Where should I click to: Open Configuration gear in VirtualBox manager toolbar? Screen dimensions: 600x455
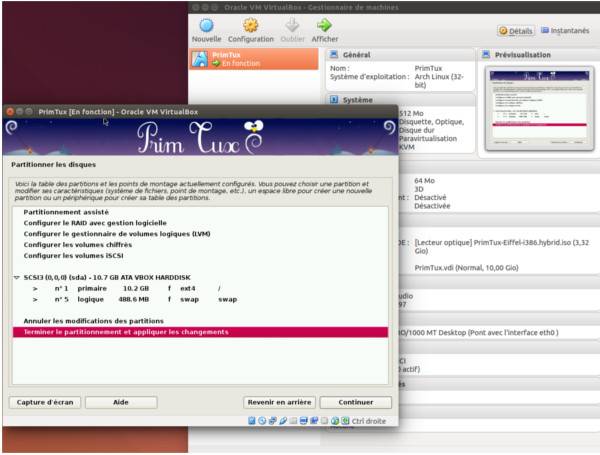click(251, 26)
